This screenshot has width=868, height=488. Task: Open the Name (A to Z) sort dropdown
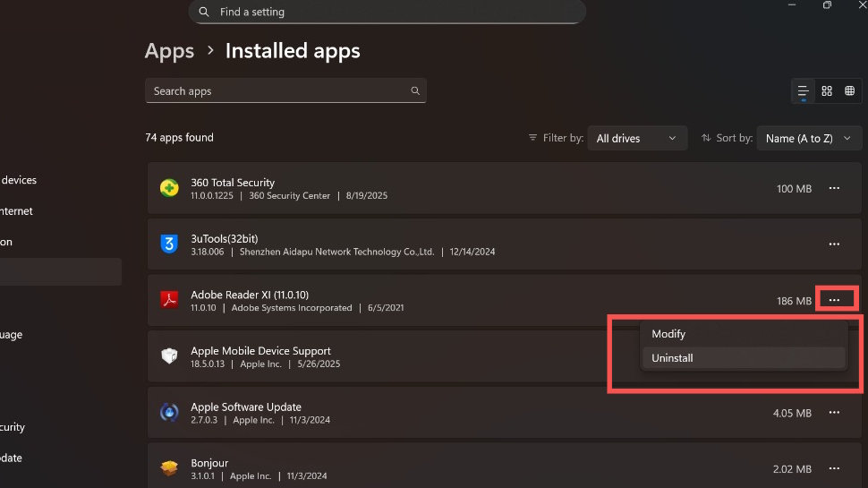click(809, 138)
